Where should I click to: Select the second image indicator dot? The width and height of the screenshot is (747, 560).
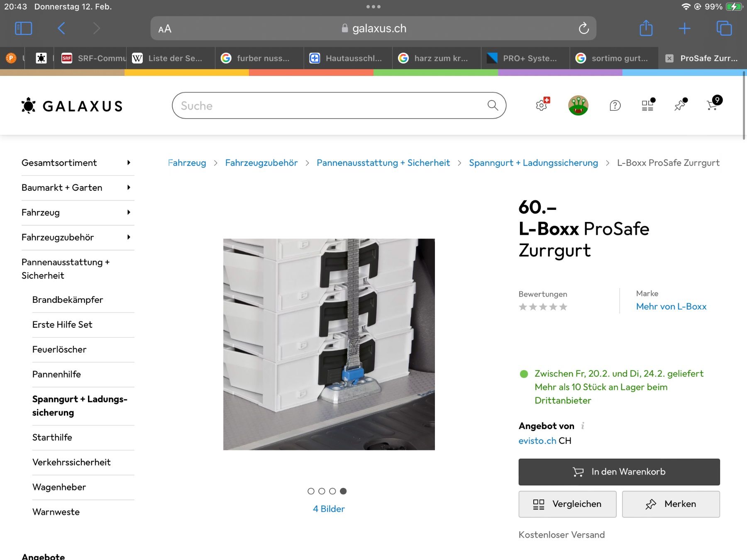pos(322,491)
